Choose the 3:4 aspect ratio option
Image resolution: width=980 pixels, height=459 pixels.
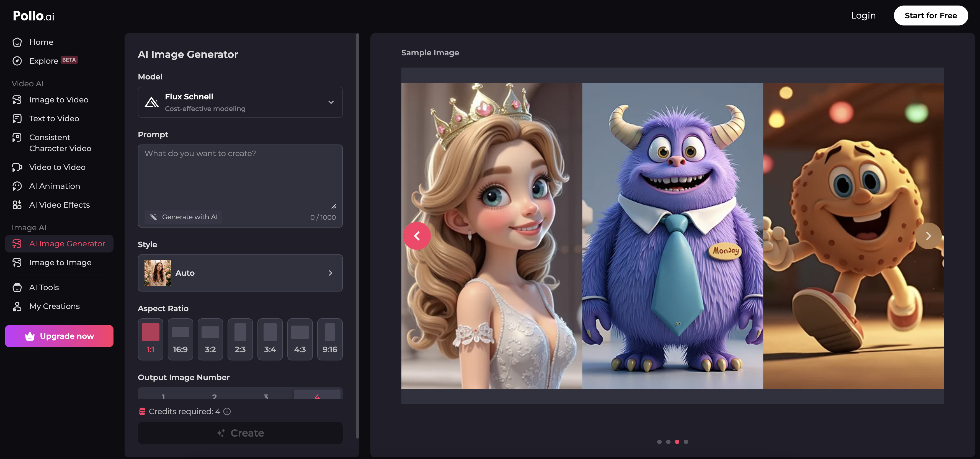[x=270, y=339]
